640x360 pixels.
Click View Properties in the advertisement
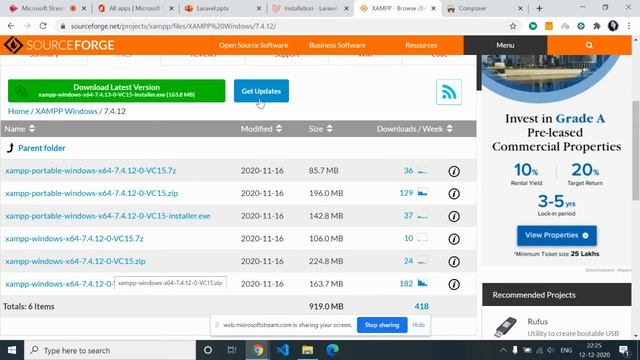pos(557,236)
